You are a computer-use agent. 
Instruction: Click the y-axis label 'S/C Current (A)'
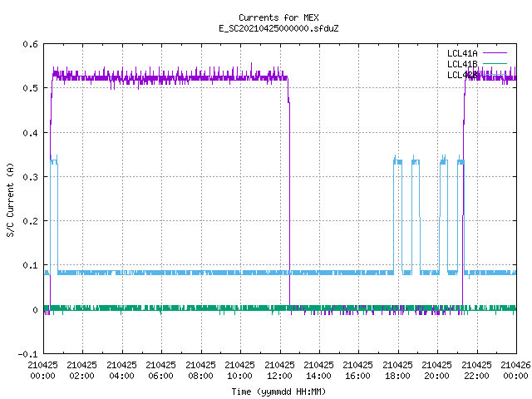[x=10, y=199]
